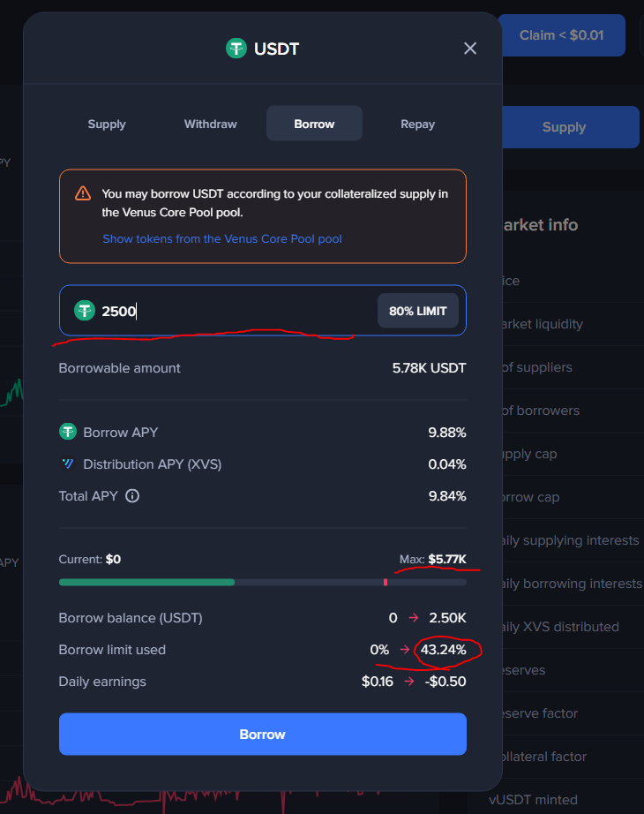
Task: Click the Borrow limit used label
Action: [x=112, y=650]
